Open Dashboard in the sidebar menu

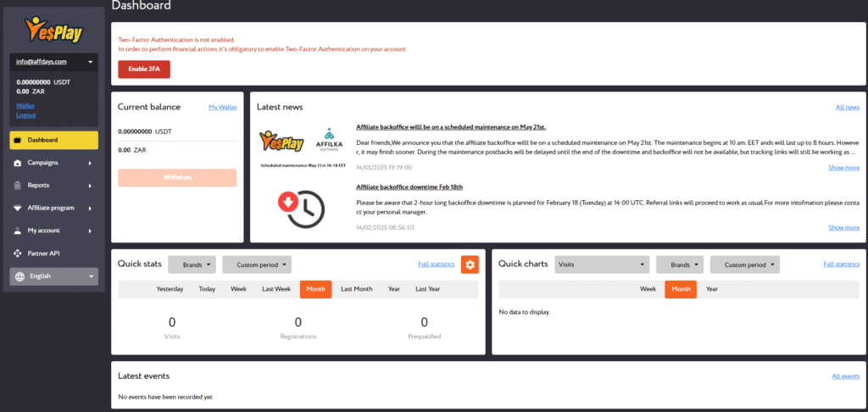[53, 140]
